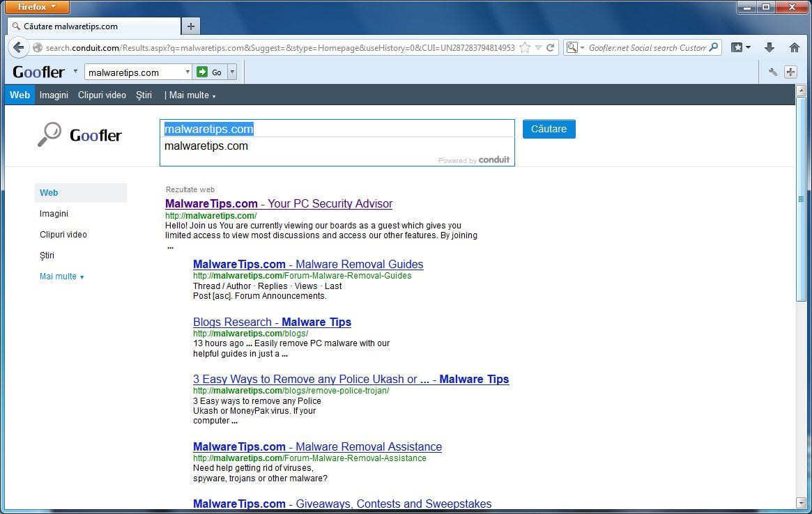The width and height of the screenshot is (812, 514).
Task: Select the Web tab in dark navigation bar
Action: coord(20,95)
